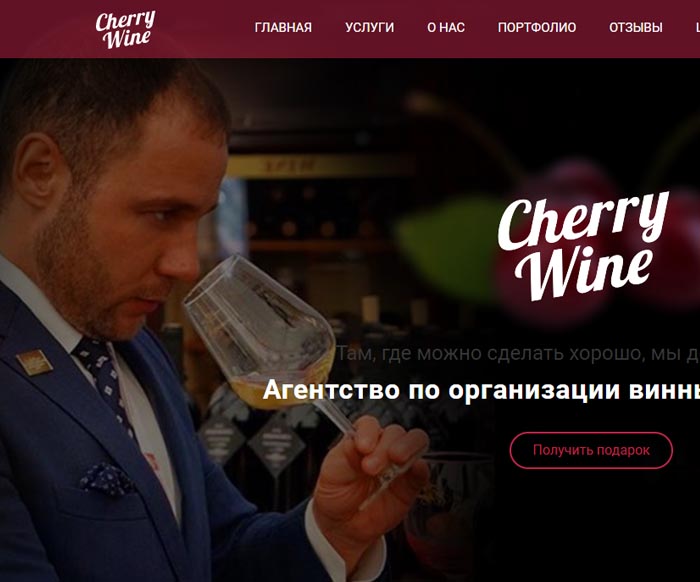Screen dimensions: 700x582
Task: Open the ГЛАВНАЯ menu item
Action: click(283, 28)
